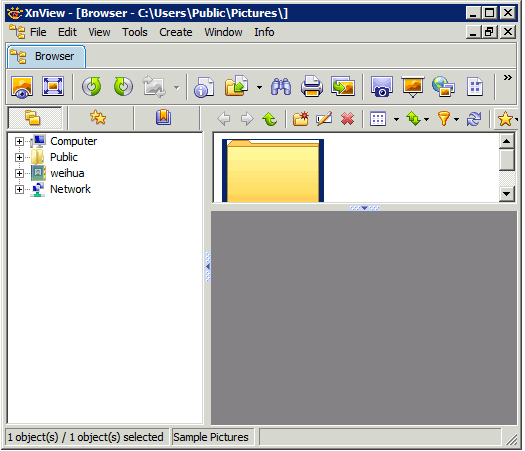
Task: Click the JPEG lossless transformations icon
Action: click(154, 87)
